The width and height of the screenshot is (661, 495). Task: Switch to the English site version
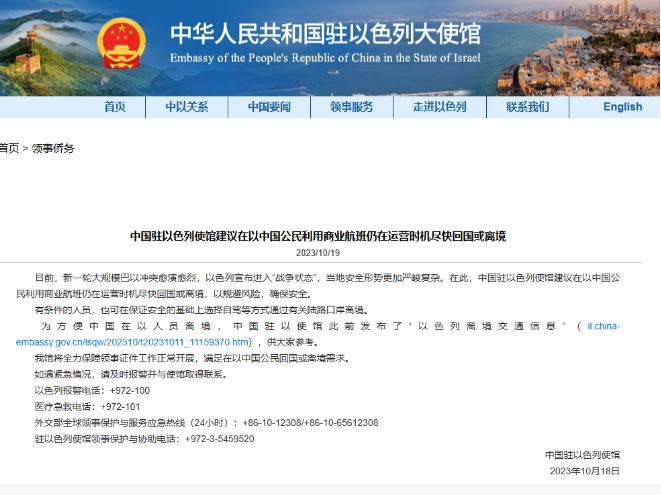pyautogui.click(x=623, y=107)
